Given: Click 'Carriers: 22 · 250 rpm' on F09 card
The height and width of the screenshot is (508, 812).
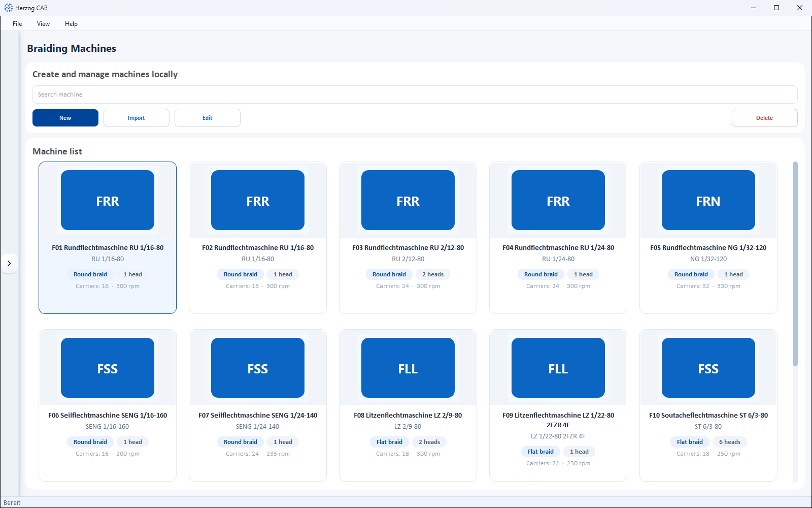Looking at the screenshot, I should pos(558,464).
